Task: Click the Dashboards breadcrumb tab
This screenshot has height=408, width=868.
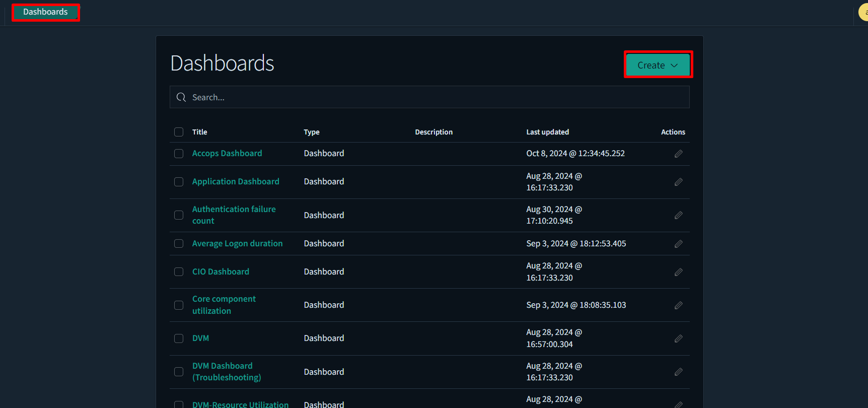Action: 45,12
